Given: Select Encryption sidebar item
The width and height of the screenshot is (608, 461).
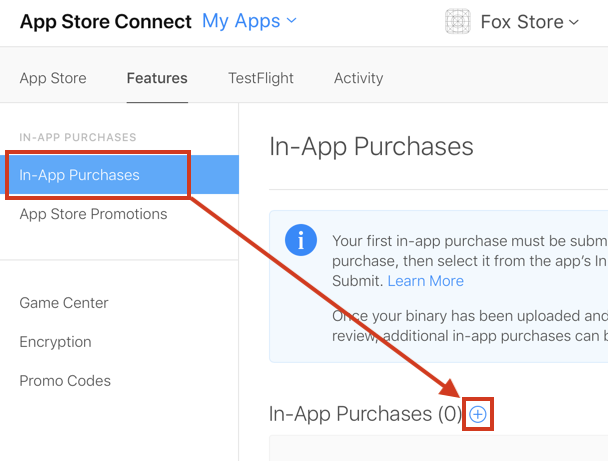Looking at the screenshot, I should point(55,342).
